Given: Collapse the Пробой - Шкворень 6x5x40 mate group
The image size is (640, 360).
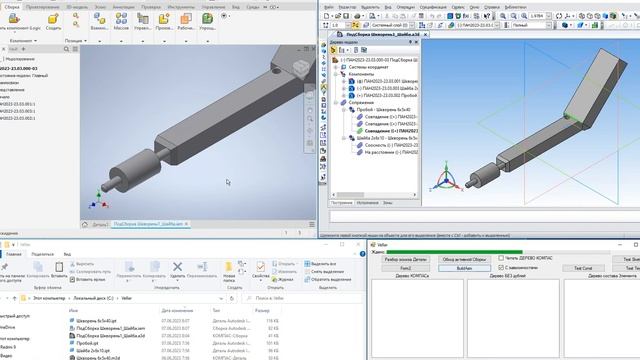Looking at the screenshot, I should (x=344, y=110).
